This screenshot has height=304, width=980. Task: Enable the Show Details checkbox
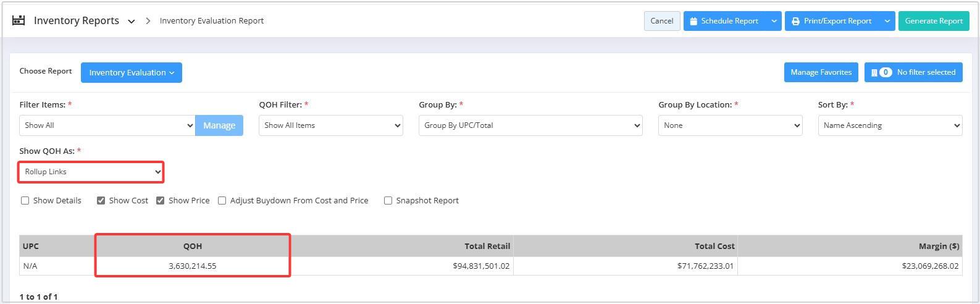click(25, 200)
